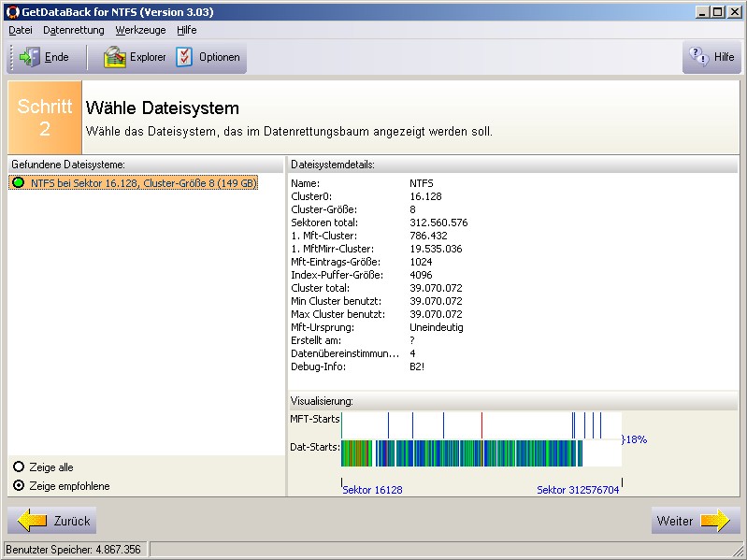The height and width of the screenshot is (560, 747).
Task: Click the 1. Mft-Cluster value 786.432
Action: (428, 236)
